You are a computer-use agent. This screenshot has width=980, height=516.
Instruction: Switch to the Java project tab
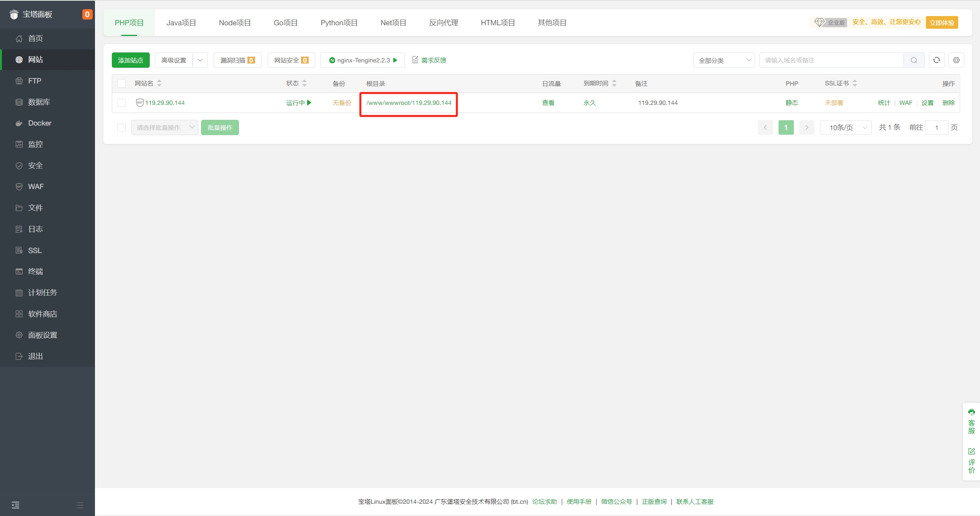pos(181,23)
